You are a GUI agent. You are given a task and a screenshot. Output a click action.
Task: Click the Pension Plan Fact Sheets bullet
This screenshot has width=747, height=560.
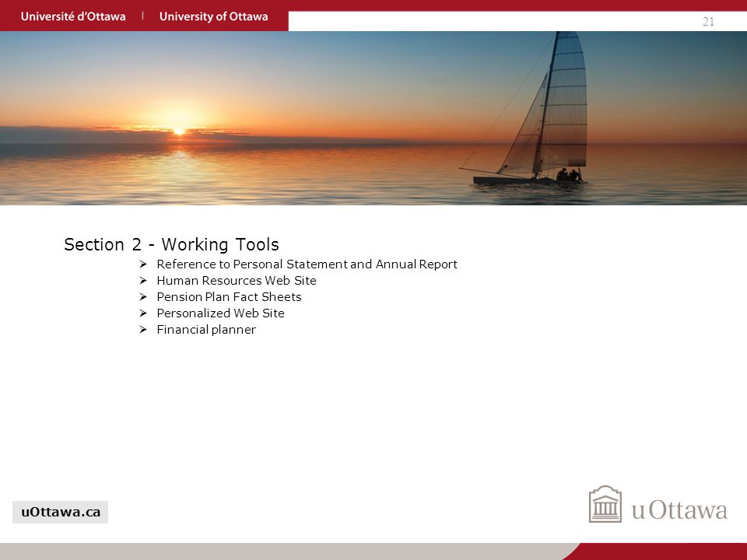pyautogui.click(x=229, y=297)
